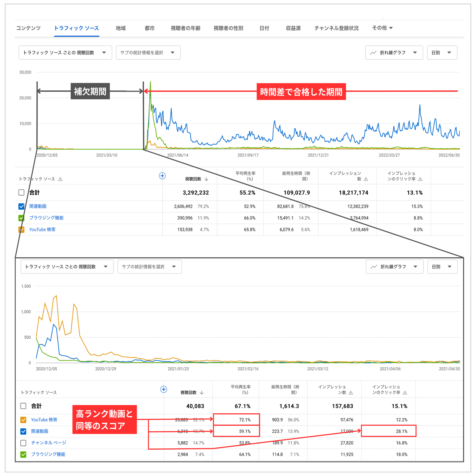476x476 pixels.
Task: Select the トラフィック ソース tab
Action: (76, 28)
